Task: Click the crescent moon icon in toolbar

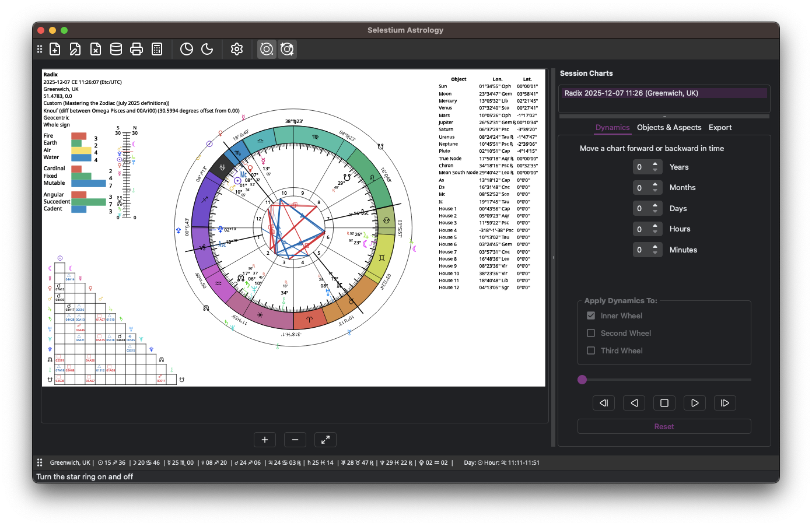Action: [207, 50]
